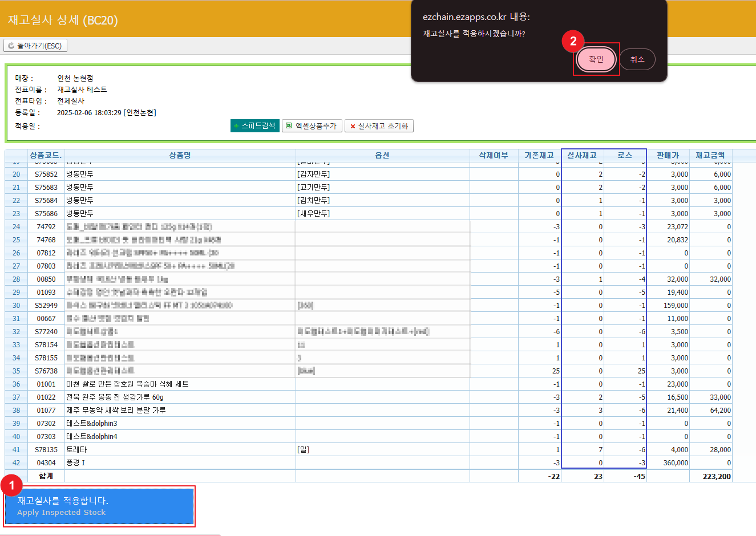Select the 풍경 I product name
This screenshot has height=536, width=756.
click(75, 463)
